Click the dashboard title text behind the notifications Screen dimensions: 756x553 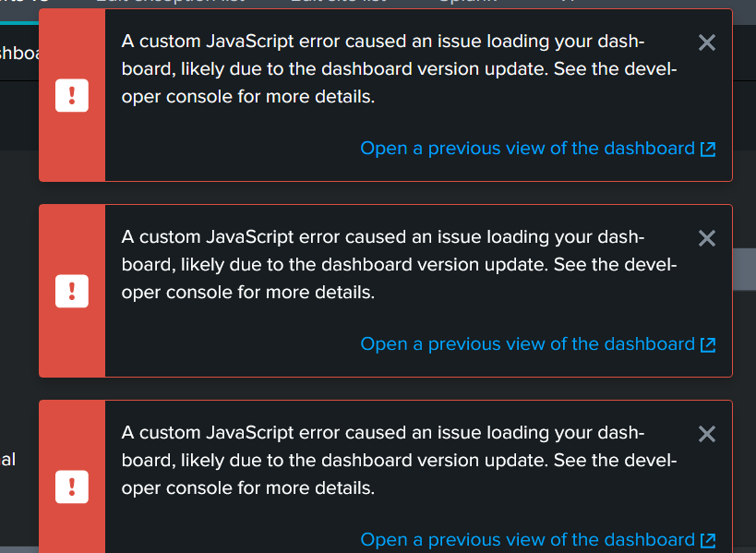click(x=18, y=53)
